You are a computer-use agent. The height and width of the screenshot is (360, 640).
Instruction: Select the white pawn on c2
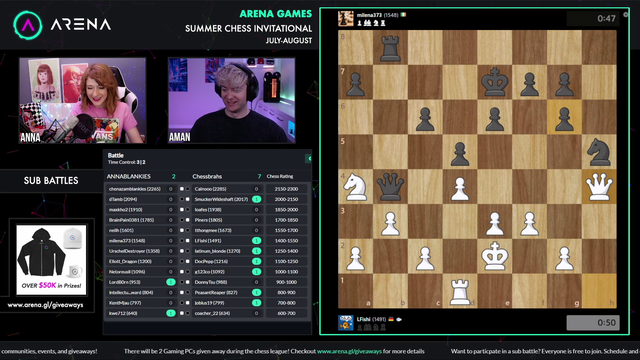tap(425, 258)
